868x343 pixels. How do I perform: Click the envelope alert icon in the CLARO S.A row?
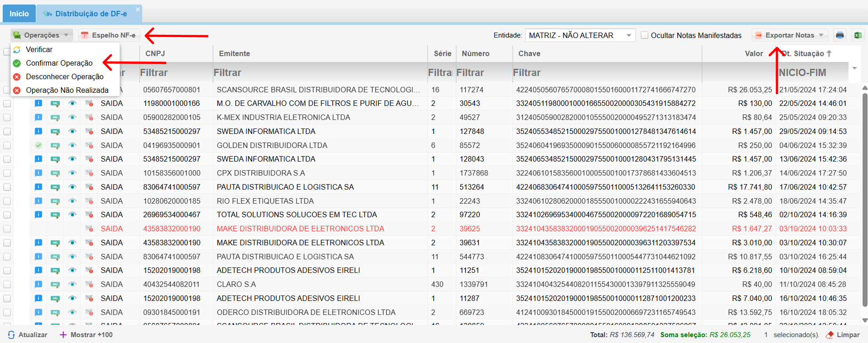[89, 285]
